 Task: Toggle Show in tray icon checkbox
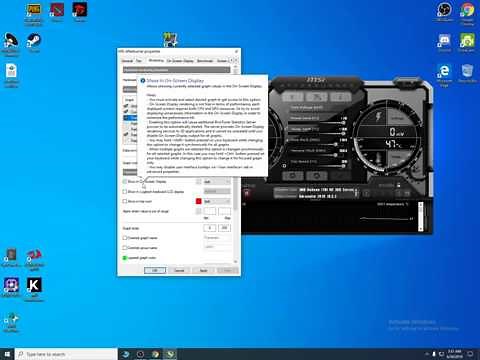pyautogui.click(x=125, y=201)
